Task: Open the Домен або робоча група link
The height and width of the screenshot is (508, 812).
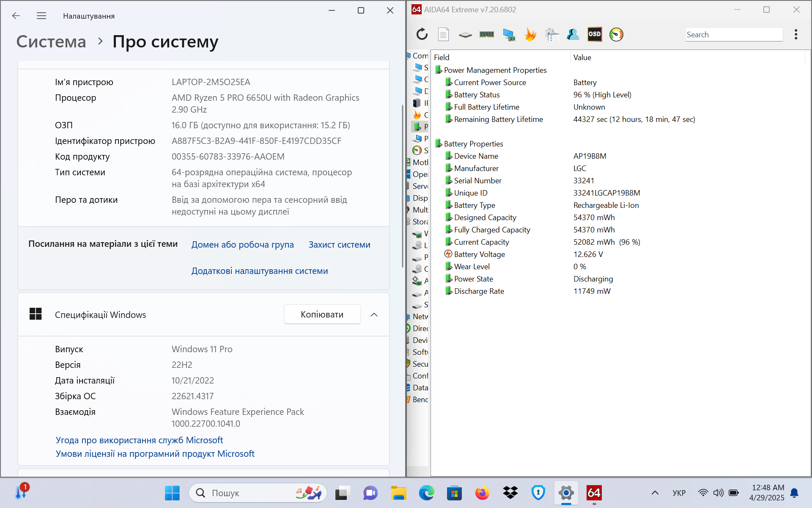Action: click(242, 245)
